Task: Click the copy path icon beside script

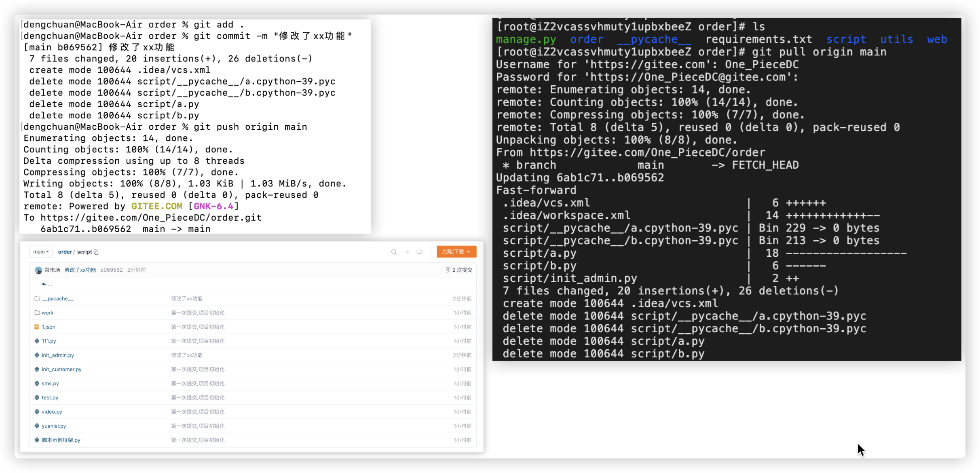Action: pos(96,252)
